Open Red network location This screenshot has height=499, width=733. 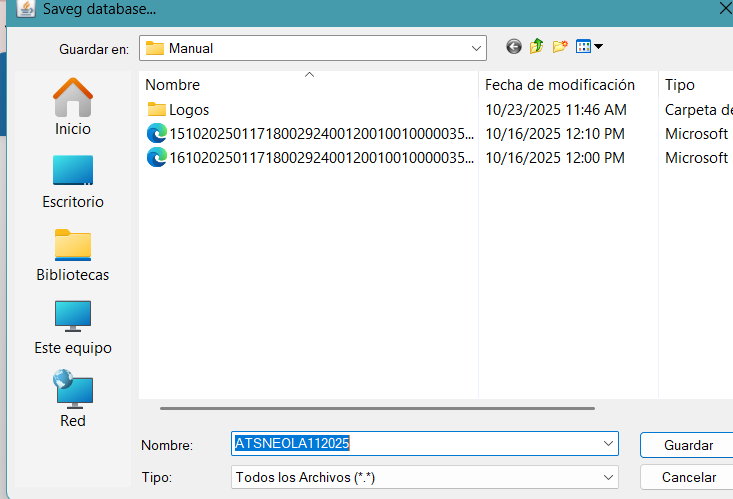click(x=73, y=400)
